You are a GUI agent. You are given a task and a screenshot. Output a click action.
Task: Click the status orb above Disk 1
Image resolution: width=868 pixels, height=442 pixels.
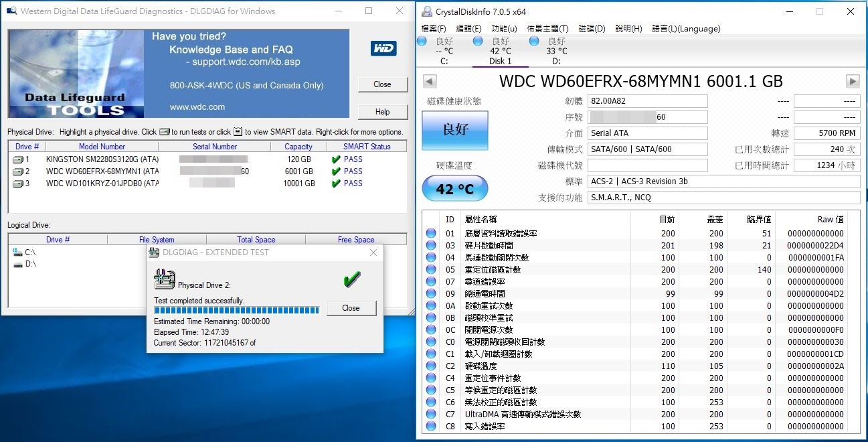click(478, 42)
